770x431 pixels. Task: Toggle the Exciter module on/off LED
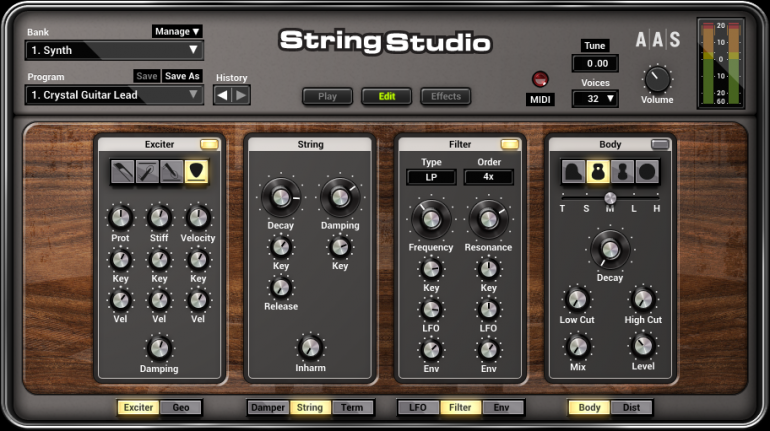click(209, 144)
